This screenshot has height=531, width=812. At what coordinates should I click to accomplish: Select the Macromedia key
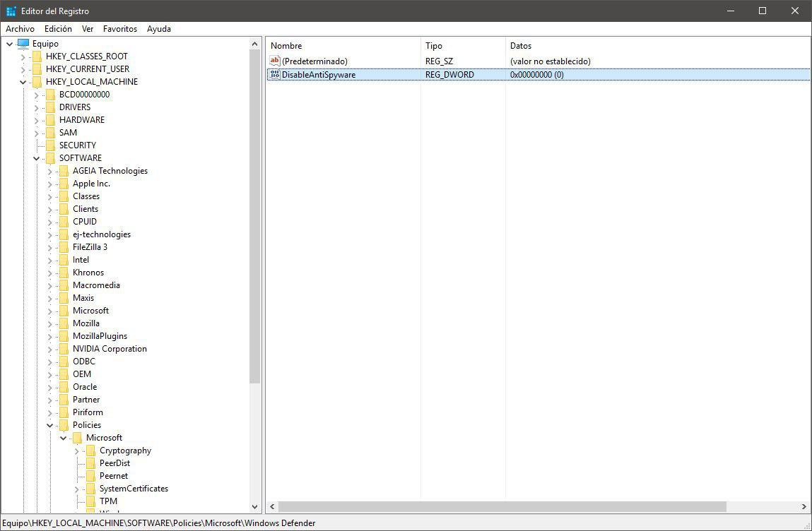(x=96, y=285)
